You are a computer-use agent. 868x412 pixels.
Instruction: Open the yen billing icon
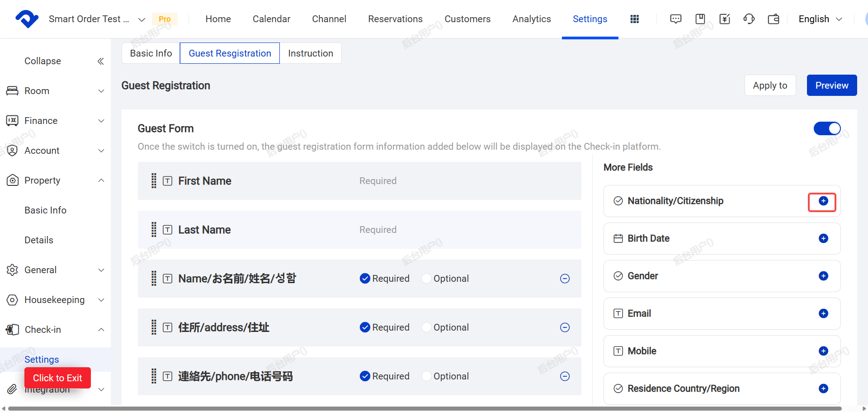click(725, 19)
